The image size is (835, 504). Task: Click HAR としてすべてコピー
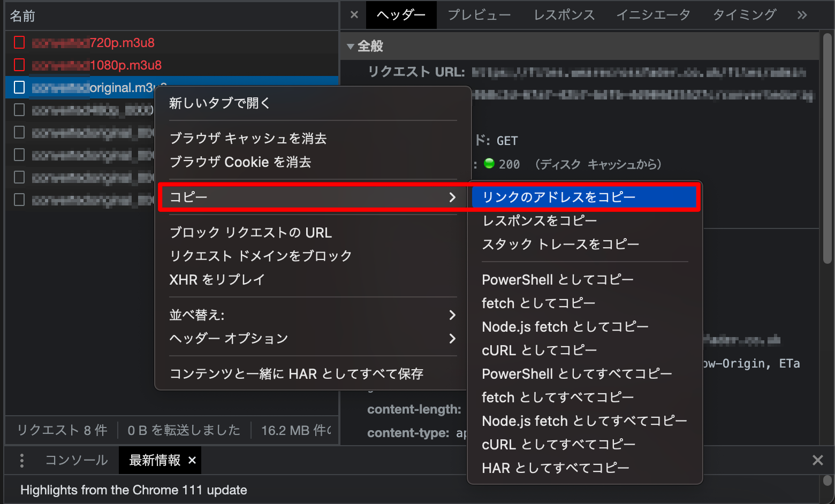[x=584, y=468]
